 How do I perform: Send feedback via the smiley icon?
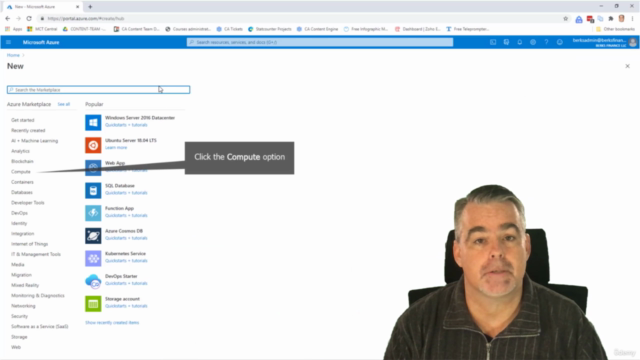click(x=560, y=42)
